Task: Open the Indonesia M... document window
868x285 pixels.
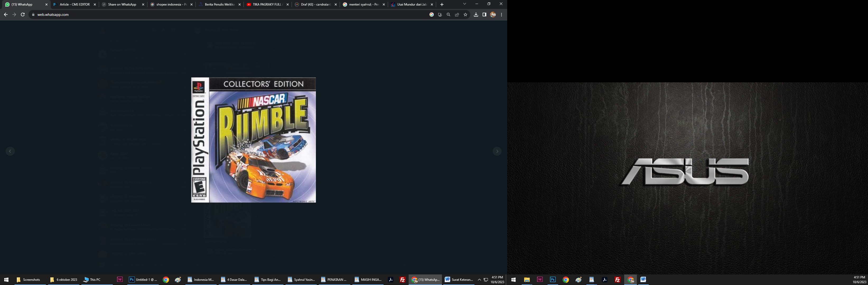Action: 201,280
